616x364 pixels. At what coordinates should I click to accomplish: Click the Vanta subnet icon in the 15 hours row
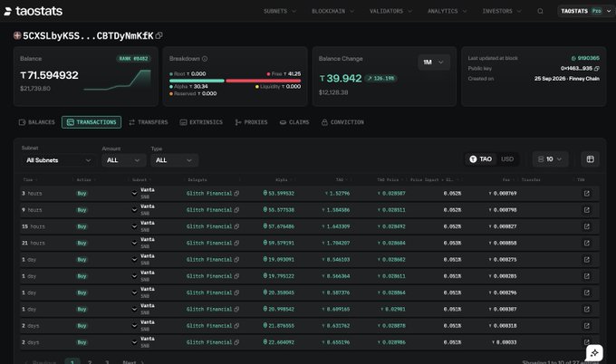(x=134, y=226)
